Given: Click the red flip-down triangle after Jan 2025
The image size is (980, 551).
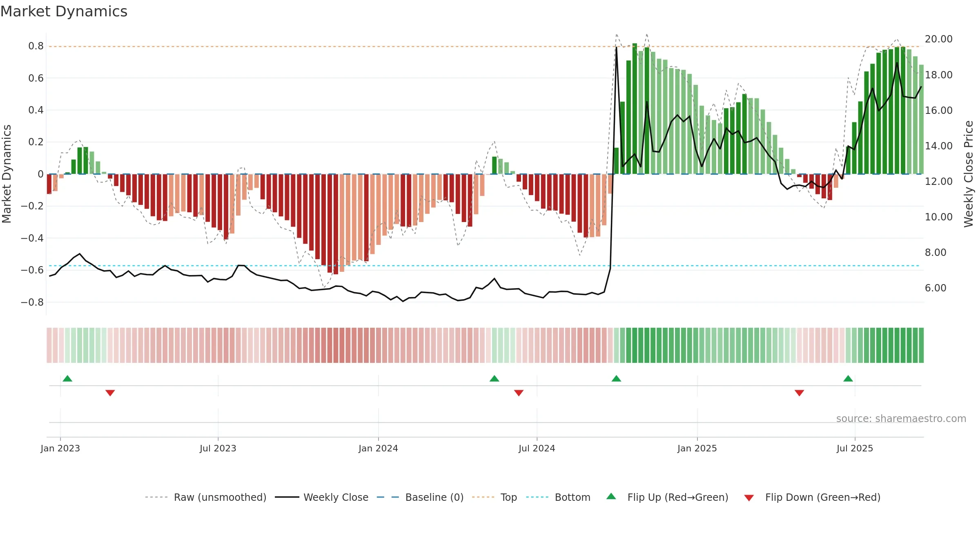Looking at the screenshot, I should 800,393.
